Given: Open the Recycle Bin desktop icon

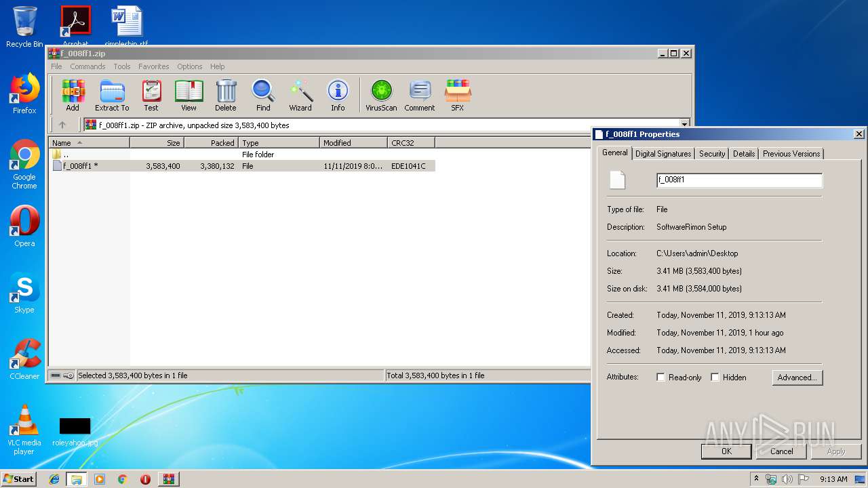Looking at the screenshot, I should tap(24, 27).
